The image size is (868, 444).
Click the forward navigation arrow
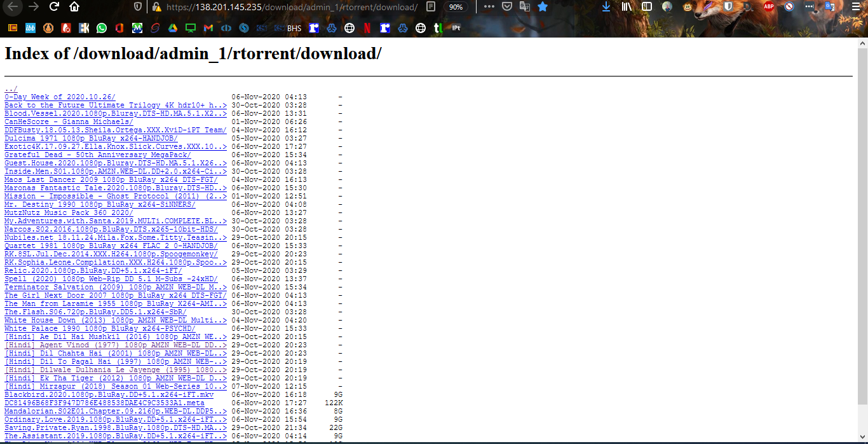(x=34, y=7)
